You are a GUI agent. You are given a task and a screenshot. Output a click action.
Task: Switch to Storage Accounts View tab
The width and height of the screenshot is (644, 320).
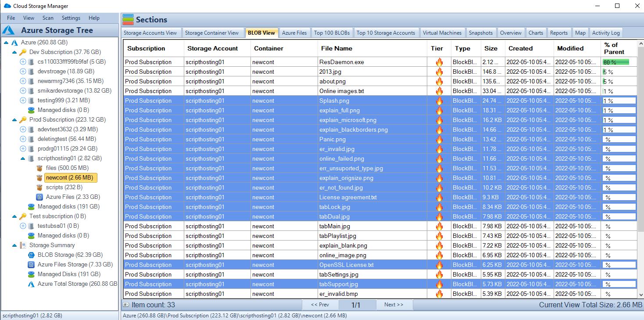tap(150, 32)
